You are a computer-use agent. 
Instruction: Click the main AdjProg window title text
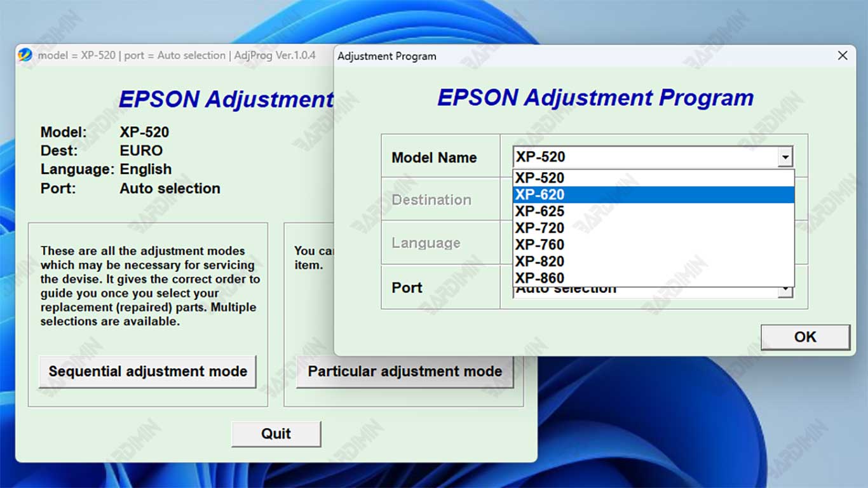click(177, 55)
